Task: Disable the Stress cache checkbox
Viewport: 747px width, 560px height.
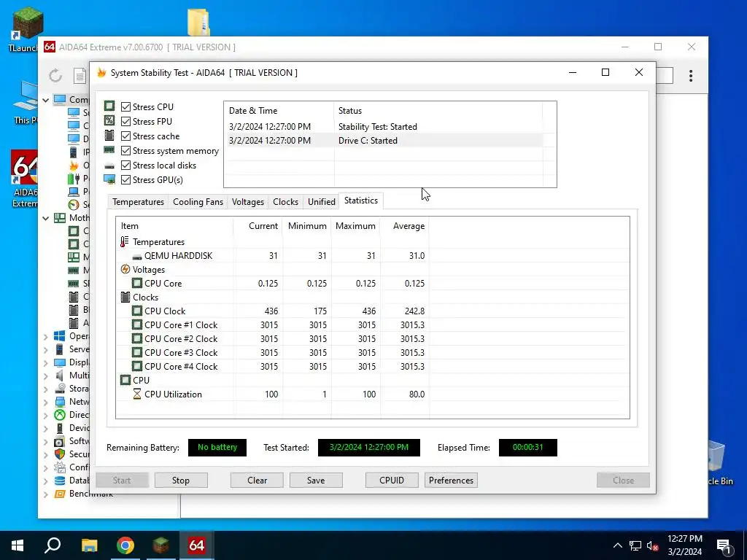Action: click(x=125, y=136)
